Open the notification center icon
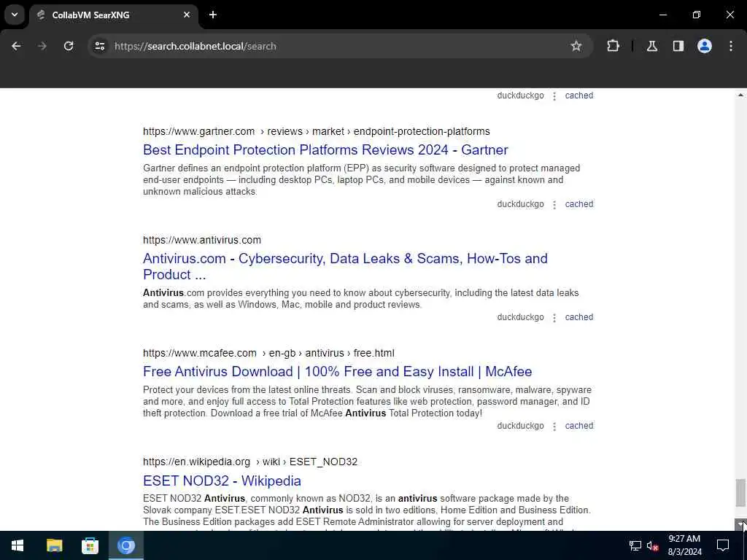 coord(723,545)
